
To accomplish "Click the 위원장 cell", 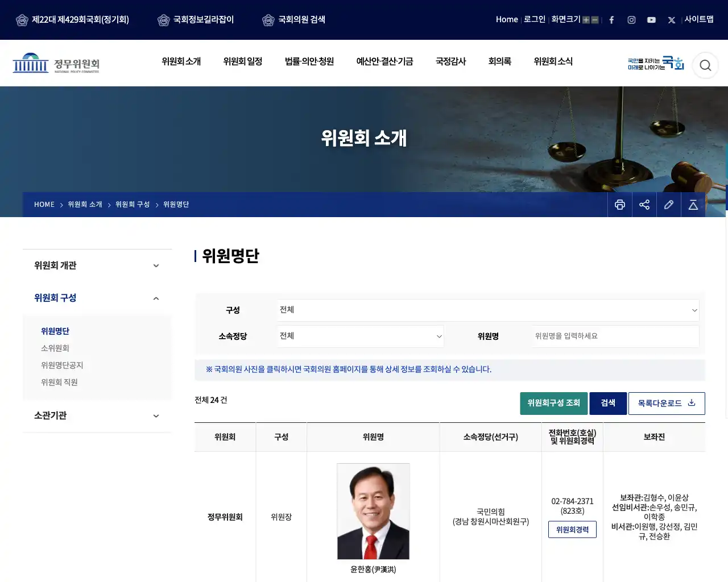I will tap(282, 517).
